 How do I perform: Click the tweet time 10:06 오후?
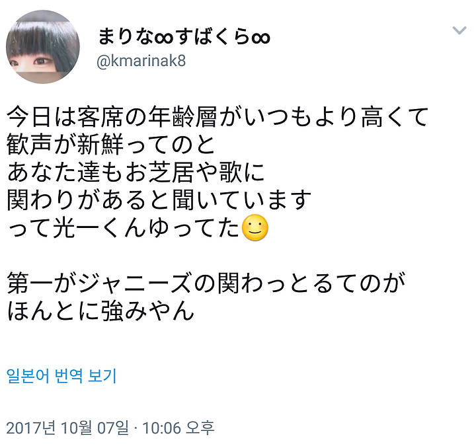pos(178,428)
